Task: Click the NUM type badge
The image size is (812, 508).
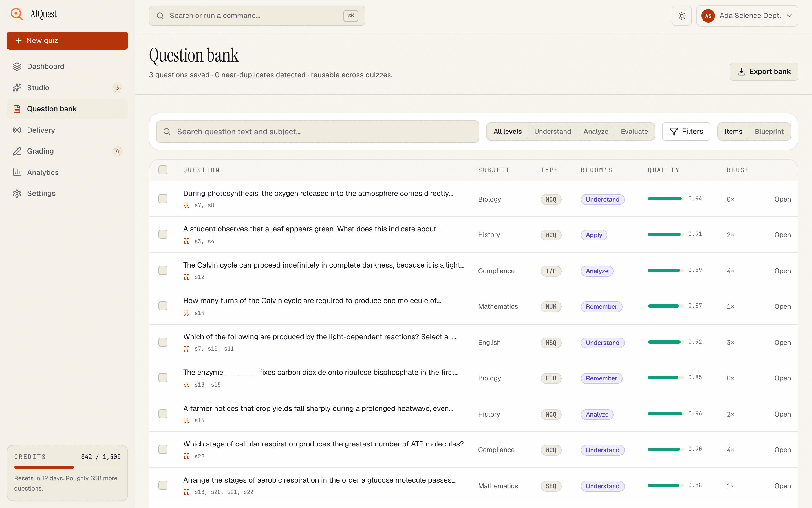Action: click(x=551, y=307)
